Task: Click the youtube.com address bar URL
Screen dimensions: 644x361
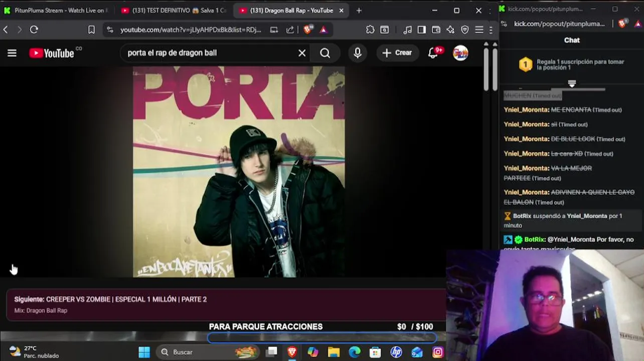Action: tap(191, 30)
